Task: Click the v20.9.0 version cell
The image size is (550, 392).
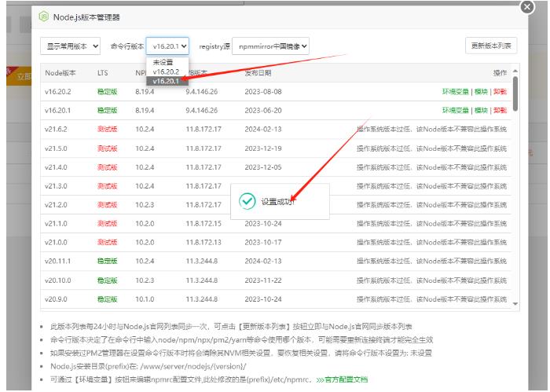Action: pos(56,299)
